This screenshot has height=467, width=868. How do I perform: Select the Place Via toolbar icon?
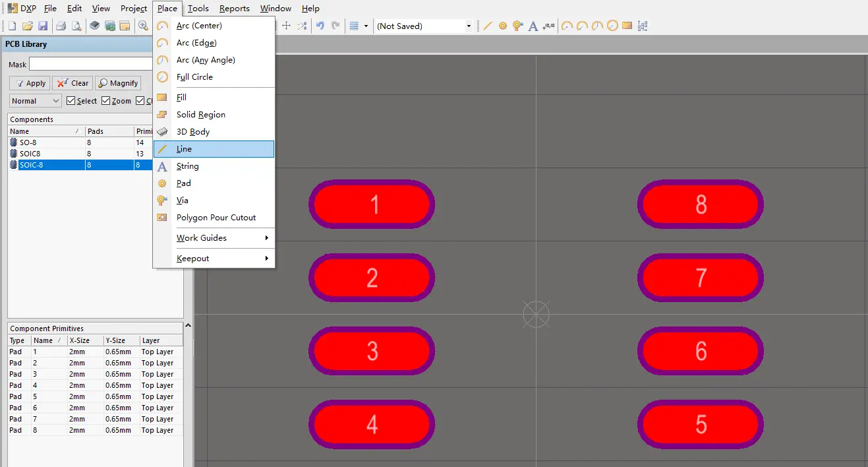point(518,26)
